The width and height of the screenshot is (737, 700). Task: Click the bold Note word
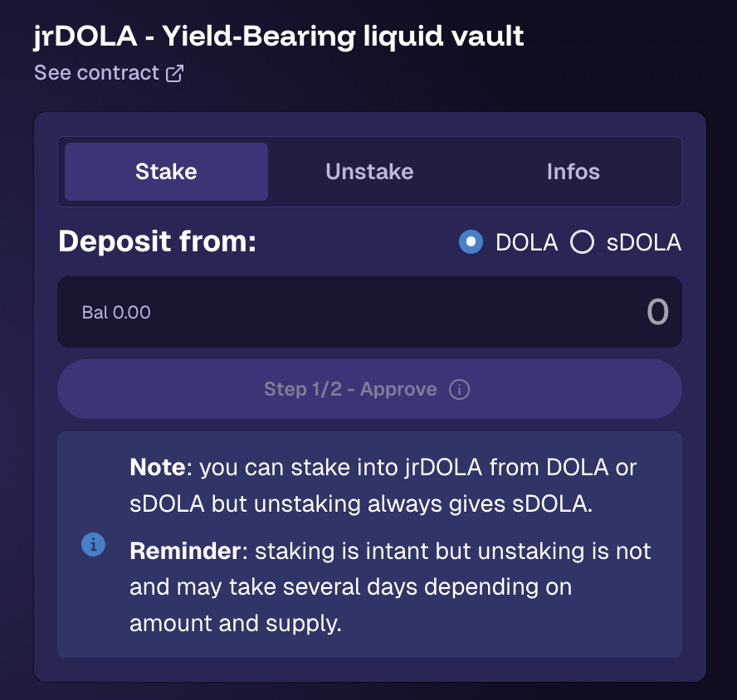pyautogui.click(x=157, y=467)
